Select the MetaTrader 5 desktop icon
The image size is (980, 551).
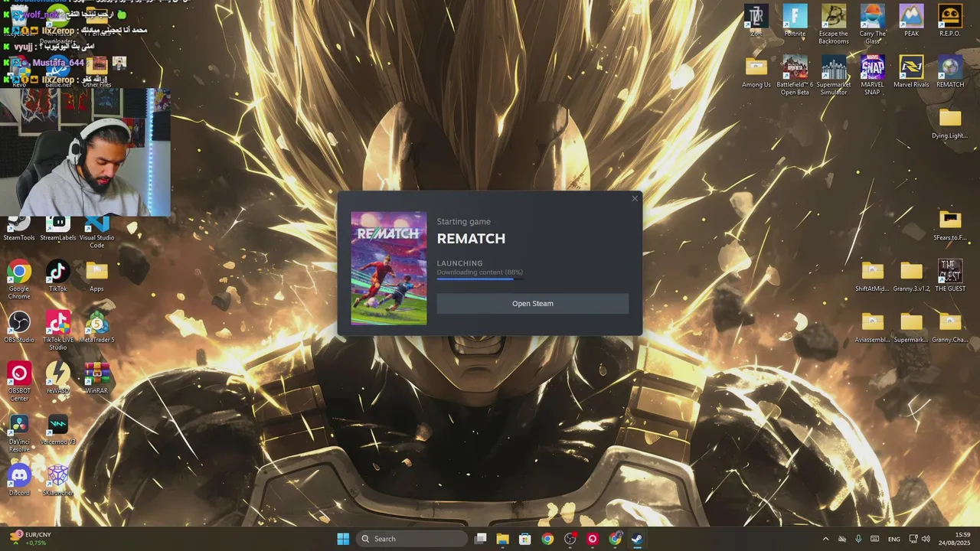pos(96,327)
